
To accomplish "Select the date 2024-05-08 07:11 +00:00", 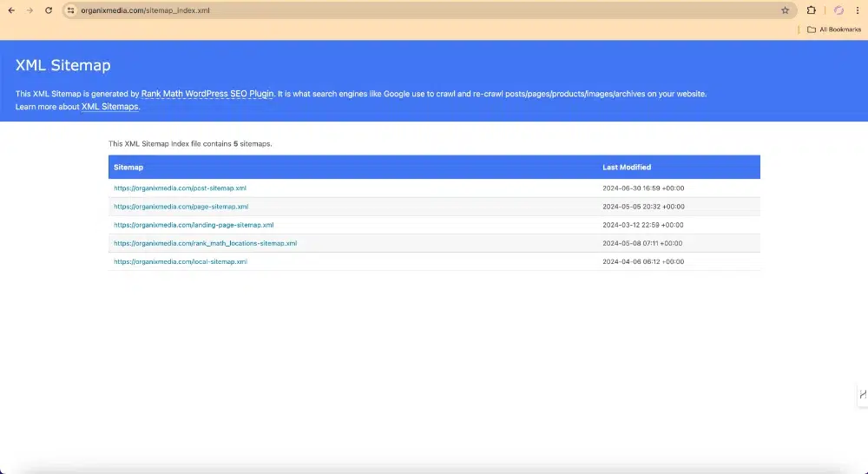I will click(642, 243).
